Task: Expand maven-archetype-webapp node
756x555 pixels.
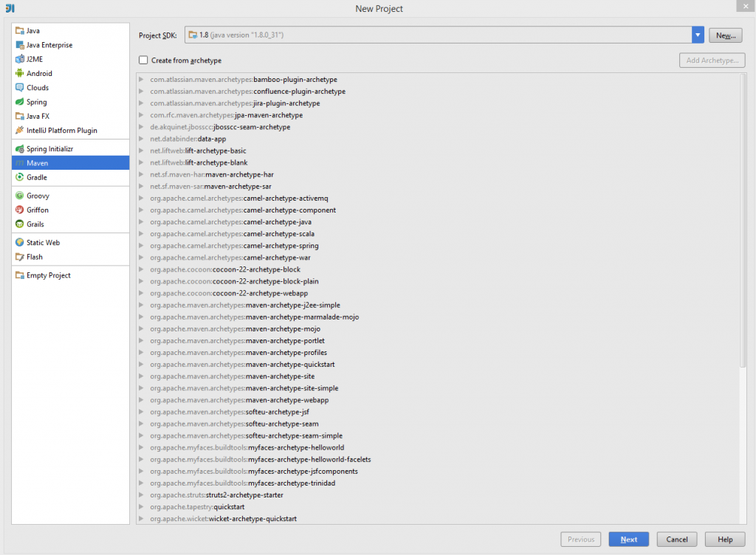Action: (141, 400)
